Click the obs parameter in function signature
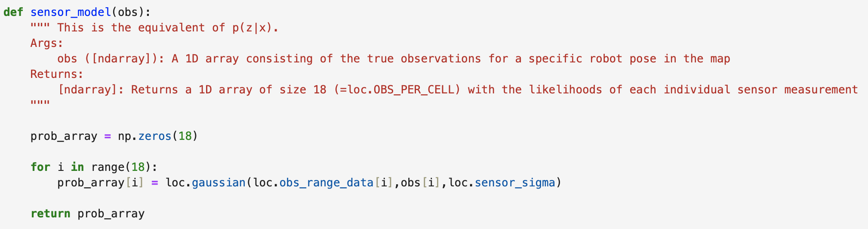The width and height of the screenshot is (868, 229). point(128,12)
